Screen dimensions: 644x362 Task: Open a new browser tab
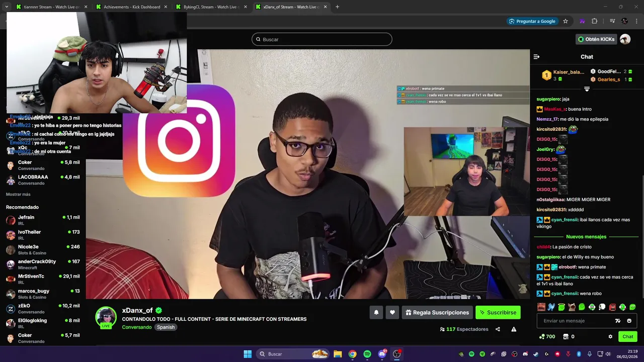tap(337, 7)
